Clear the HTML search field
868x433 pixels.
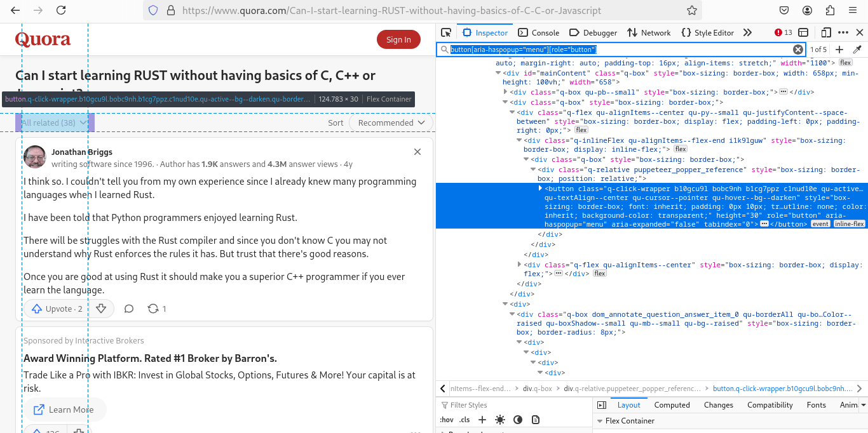pyautogui.click(x=798, y=50)
